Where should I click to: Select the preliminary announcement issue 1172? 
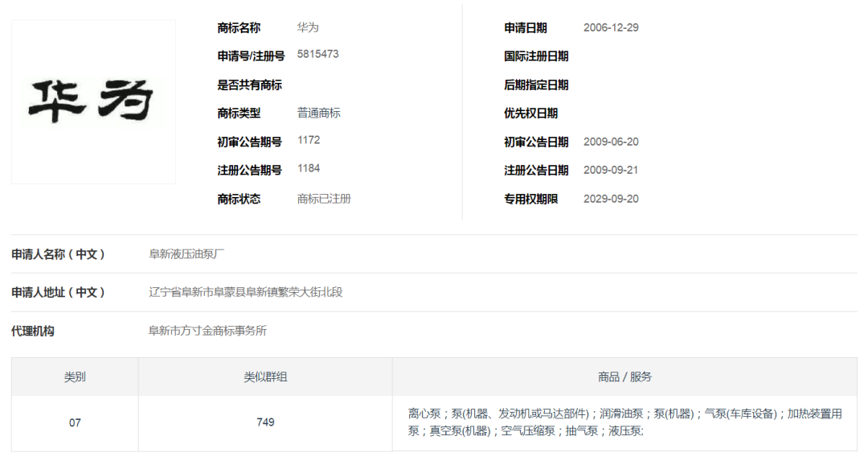tap(309, 140)
